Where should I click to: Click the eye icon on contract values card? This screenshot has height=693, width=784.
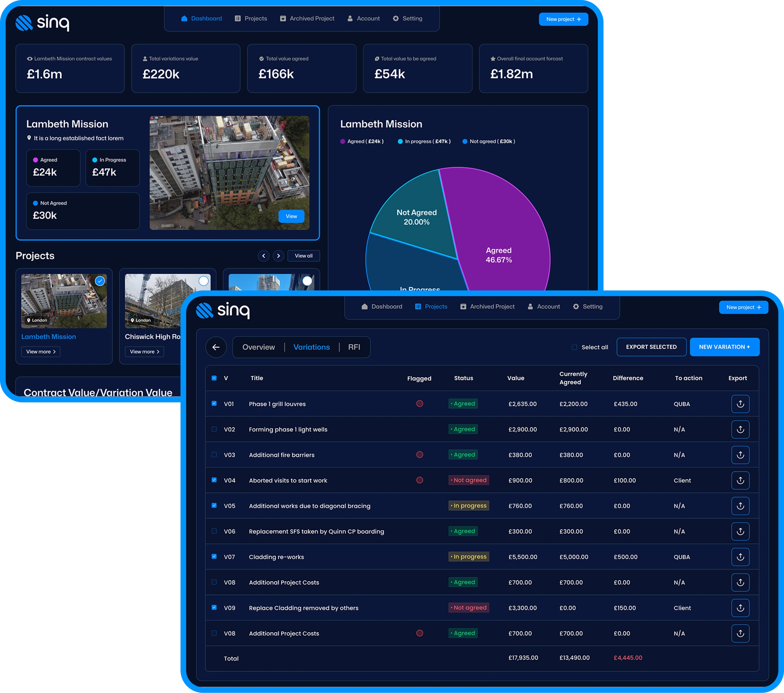[x=30, y=59]
